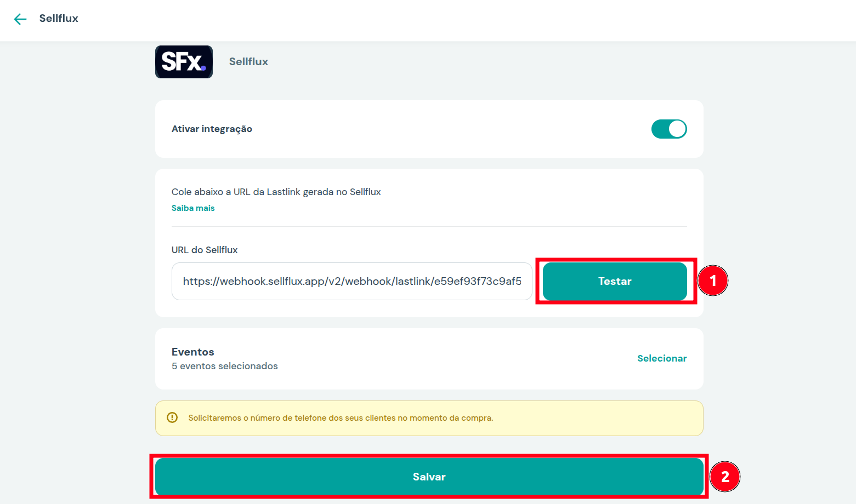
Task: Click the Ativar integração label
Action: click(x=212, y=129)
